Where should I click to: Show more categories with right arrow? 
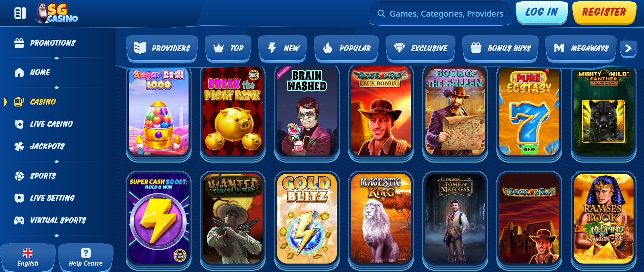628,49
